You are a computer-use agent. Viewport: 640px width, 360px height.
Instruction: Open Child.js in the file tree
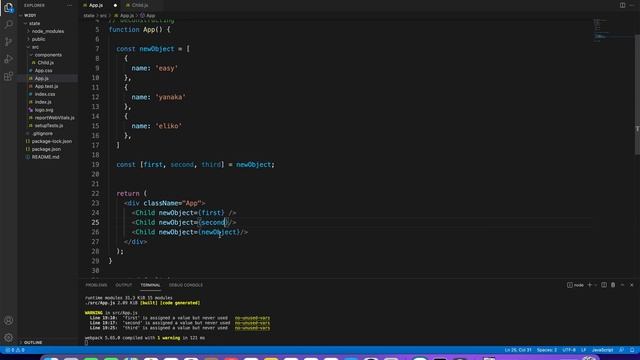[x=45, y=63]
